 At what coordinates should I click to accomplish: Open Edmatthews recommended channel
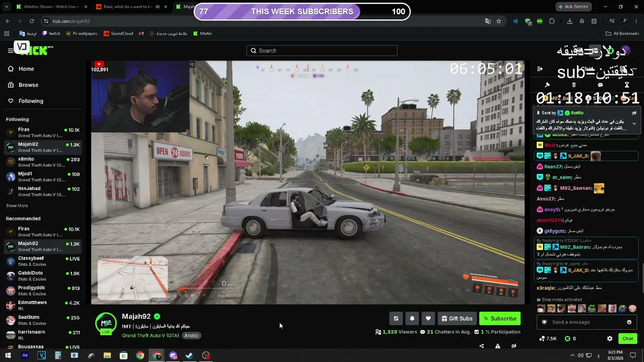coord(43,306)
